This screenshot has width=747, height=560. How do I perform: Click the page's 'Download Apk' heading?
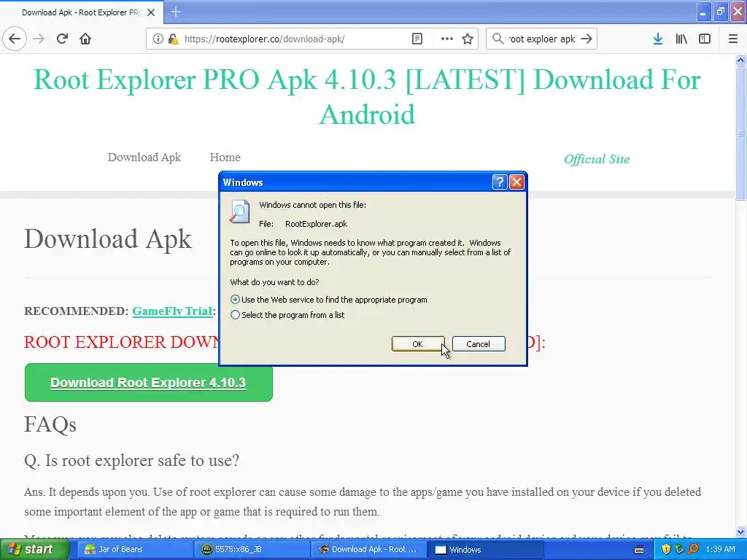click(x=108, y=239)
